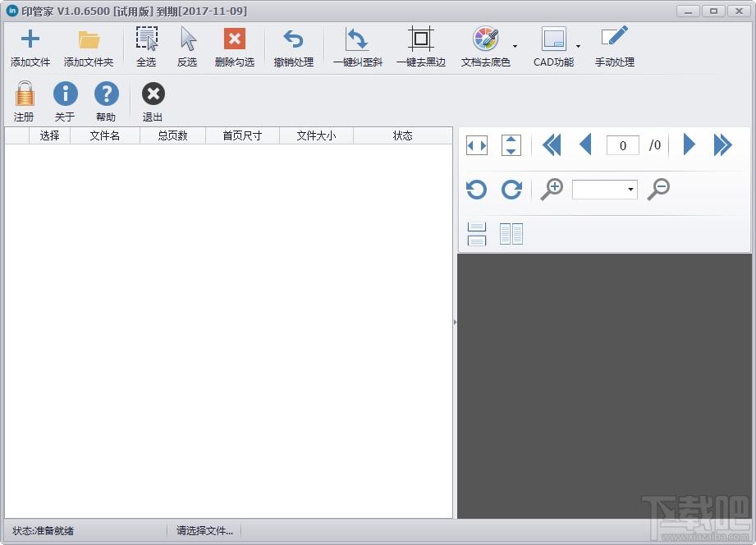Minimize the 印管家 window
The height and width of the screenshot is (545, 756).
pyautogui.click(x=688, y=11)
